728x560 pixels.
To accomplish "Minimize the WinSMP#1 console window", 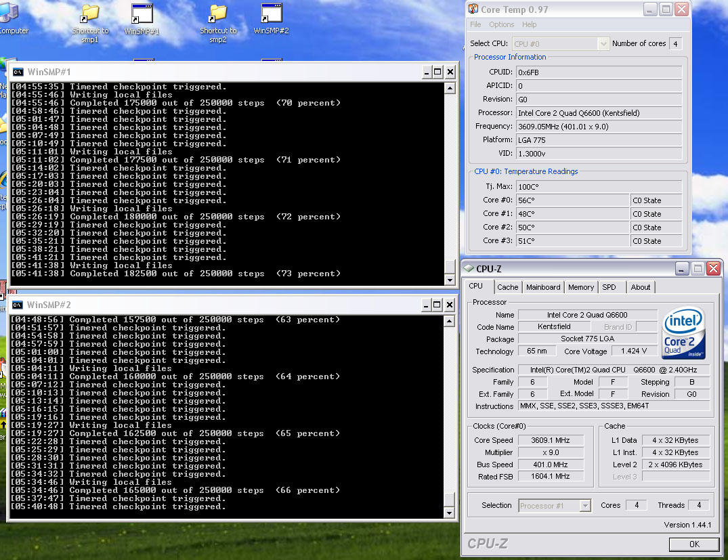I will coord(427,72).
